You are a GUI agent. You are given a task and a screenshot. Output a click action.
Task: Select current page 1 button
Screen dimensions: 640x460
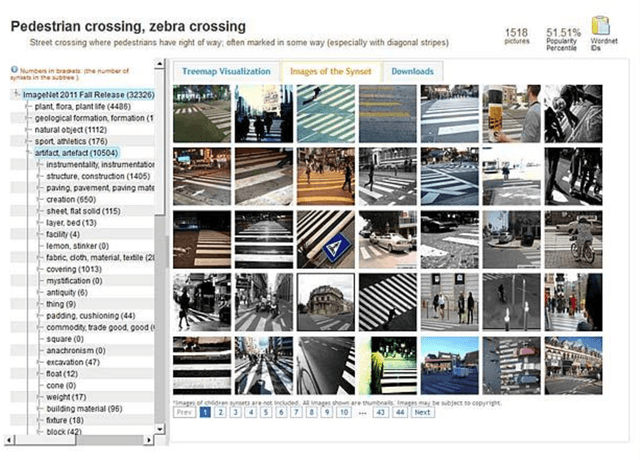point(205,412)
